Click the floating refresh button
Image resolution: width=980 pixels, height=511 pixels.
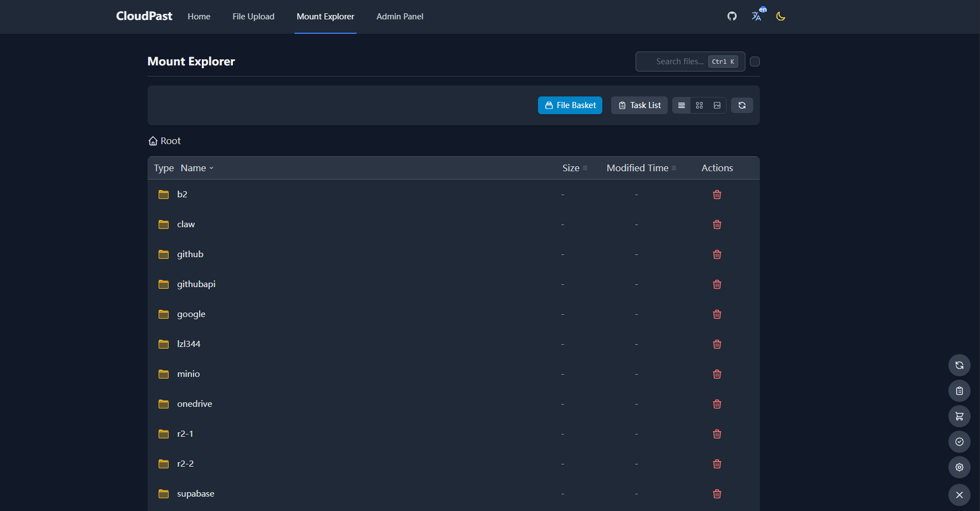(959, 365)
